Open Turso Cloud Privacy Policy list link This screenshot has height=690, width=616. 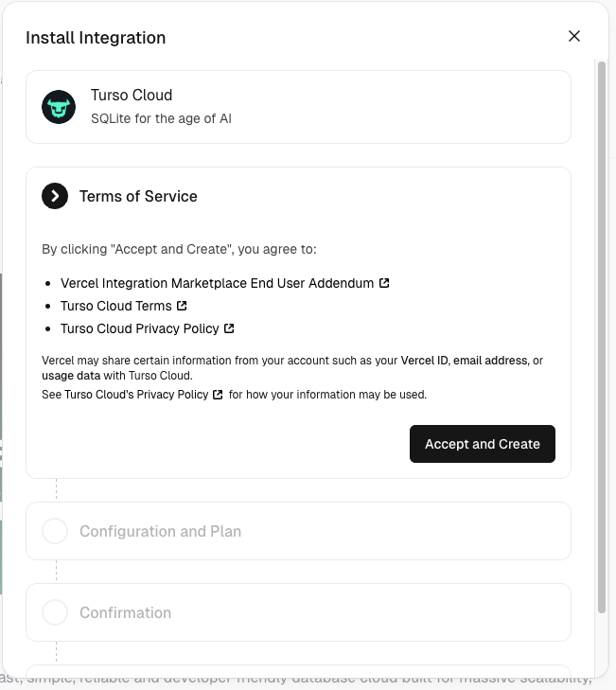(x=139, y=328)
